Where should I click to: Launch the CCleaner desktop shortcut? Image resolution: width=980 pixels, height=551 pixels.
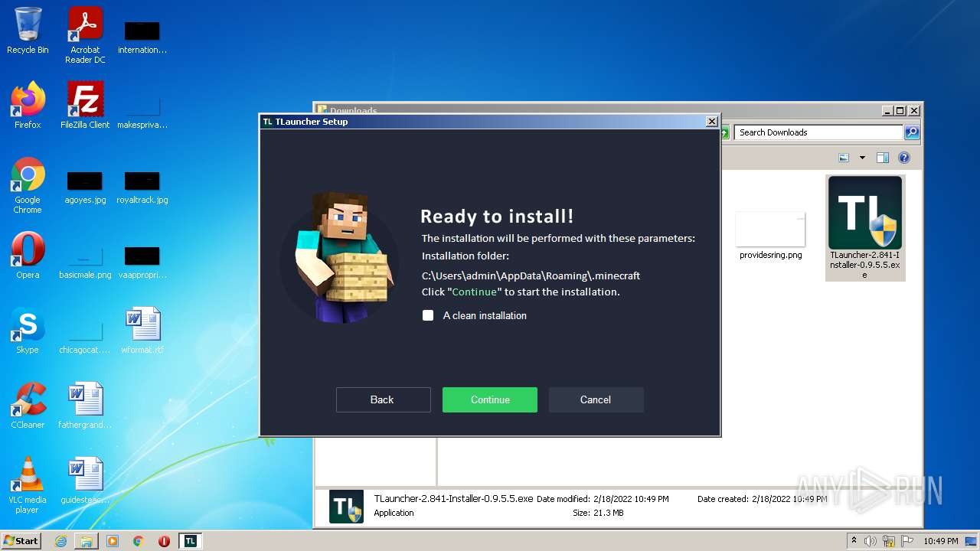(28, 406)
